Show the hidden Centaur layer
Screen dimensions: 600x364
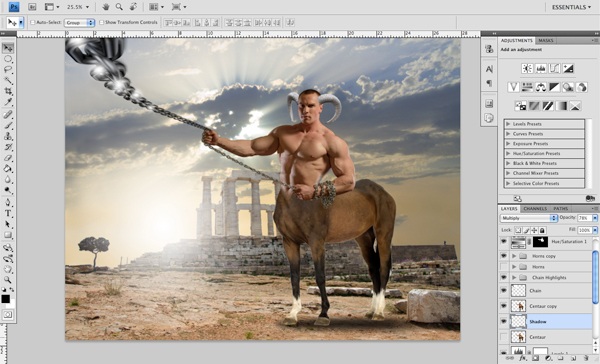click(504, 337)
